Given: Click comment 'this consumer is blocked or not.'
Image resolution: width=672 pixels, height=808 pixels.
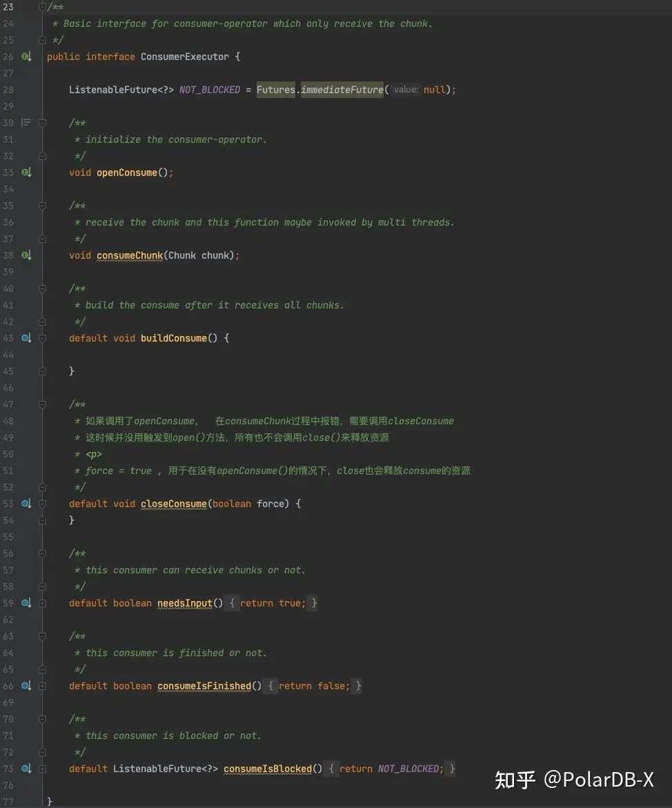Looking at the screenshot, I should tap(174, 736).
